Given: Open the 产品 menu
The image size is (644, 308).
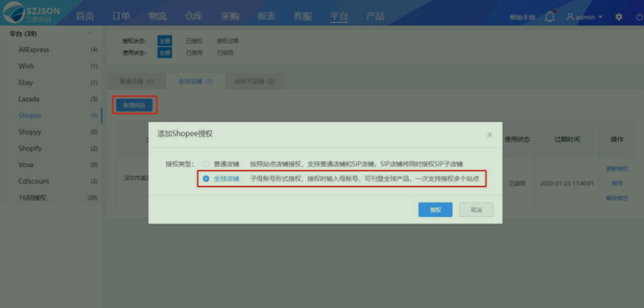Looking at the screenshot, I should pos(375,16).
